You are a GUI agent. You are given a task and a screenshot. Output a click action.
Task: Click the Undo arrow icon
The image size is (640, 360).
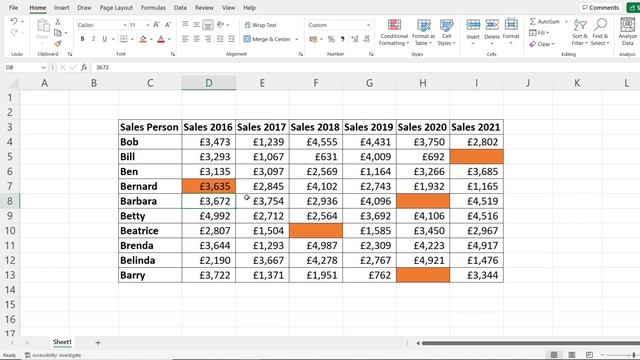click(x=14, y=21)
